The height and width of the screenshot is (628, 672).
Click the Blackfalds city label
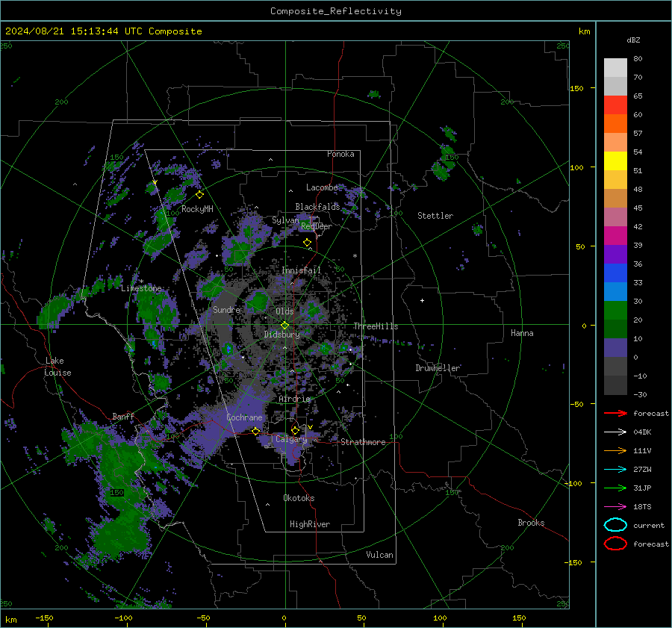pos(317,207)
